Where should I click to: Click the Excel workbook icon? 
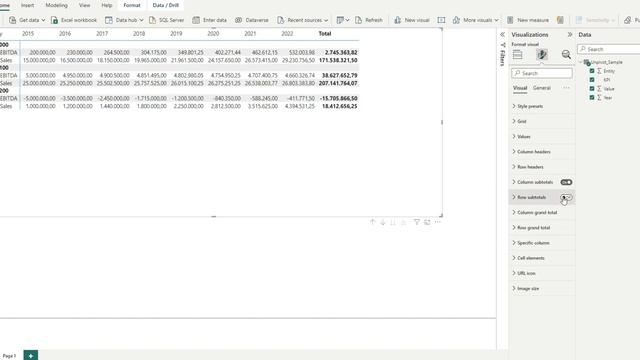pos(55,20)
